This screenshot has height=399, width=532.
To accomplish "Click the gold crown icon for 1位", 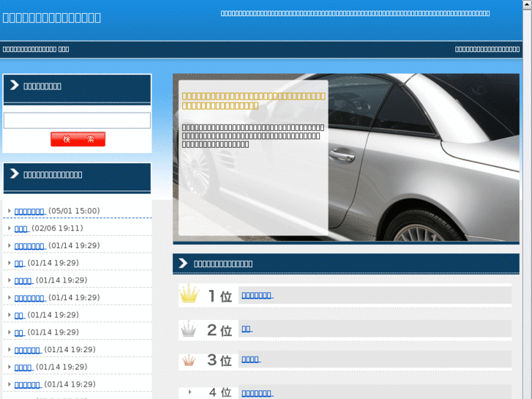I will pyautogui.click(x=189, y=294).
